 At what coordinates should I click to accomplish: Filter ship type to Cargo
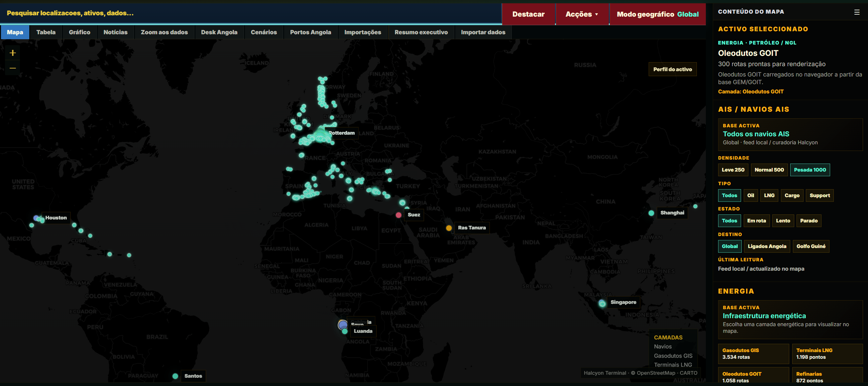(x=792, y=195)
